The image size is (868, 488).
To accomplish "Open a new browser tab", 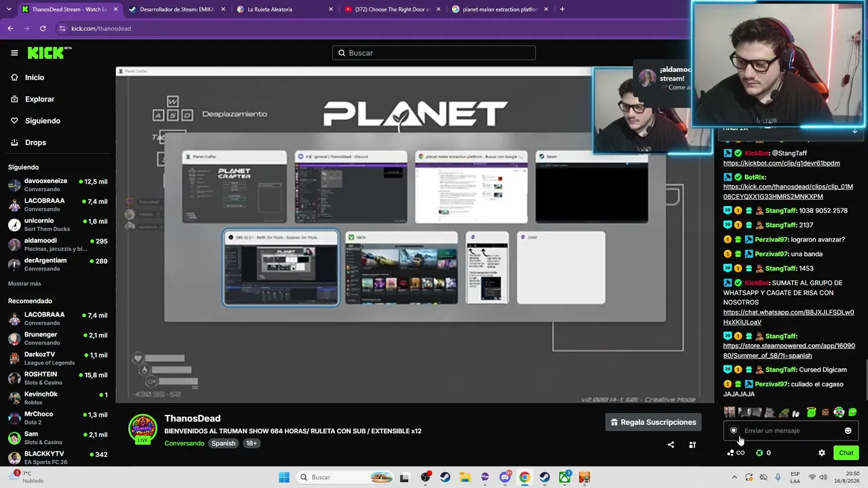I will coord(562,9).
